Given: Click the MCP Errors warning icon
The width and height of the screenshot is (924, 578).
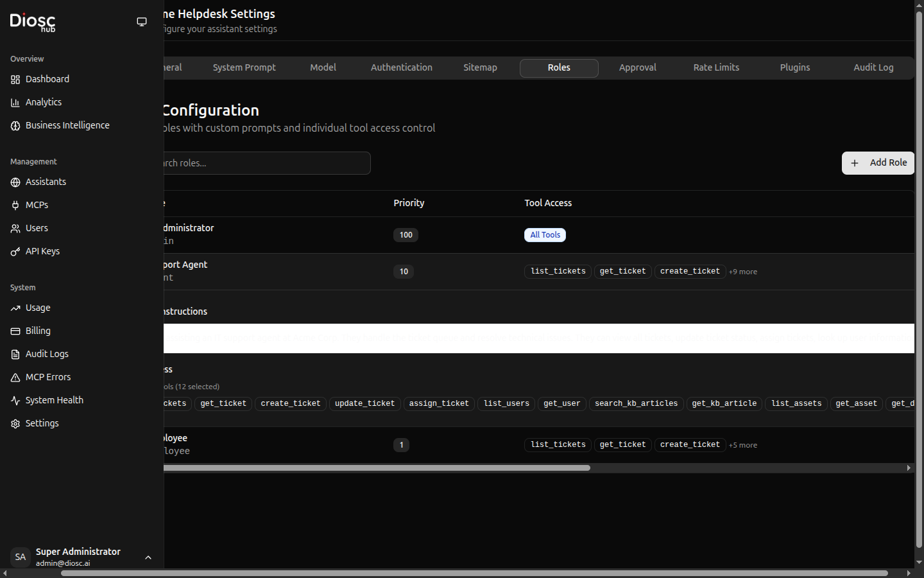Looking at the screenshot, I should point(15,378).
